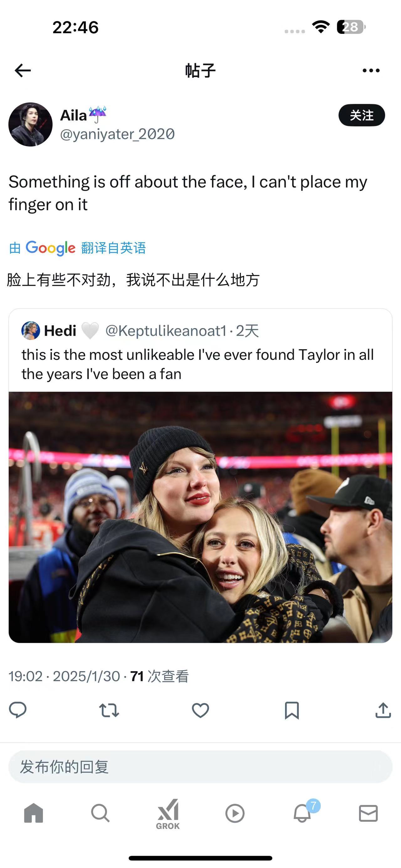Image resolution: width=401 pixels, height=868 pixels.
Task: Open the three-dot more options menu
Action: (371, 70)
